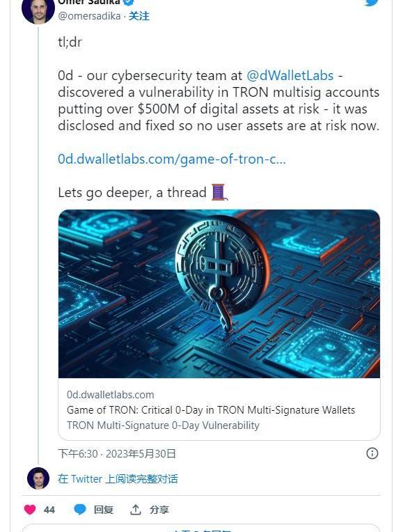Click the 0d.dwalletlabs.com domain in the card
This screenshot has width=396, height=532.
pyautogui.click(x=110, y=395)
